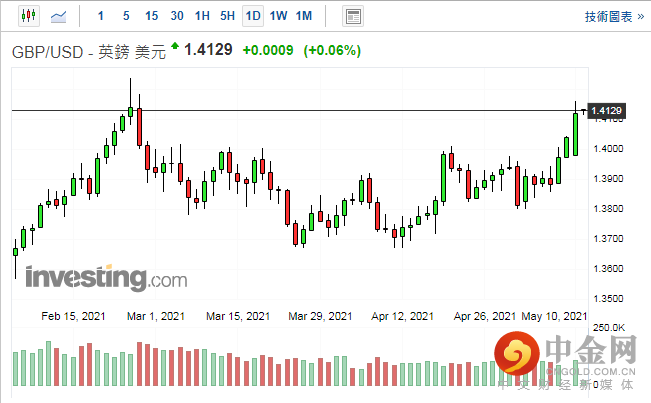Select the 15 minute timeframe
Image resolution: width=651 pixels, height=403 pixels.
(151, 16)
